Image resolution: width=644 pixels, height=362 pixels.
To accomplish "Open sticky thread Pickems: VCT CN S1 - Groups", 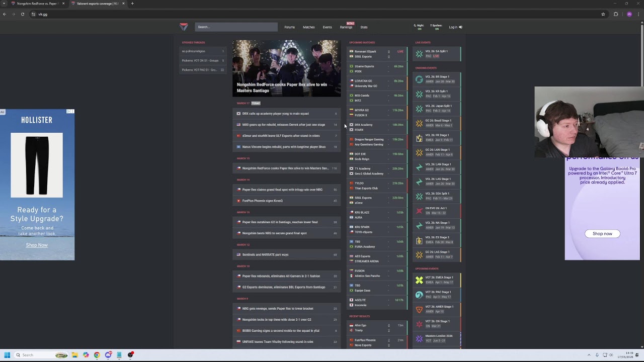I will point(203,60).
